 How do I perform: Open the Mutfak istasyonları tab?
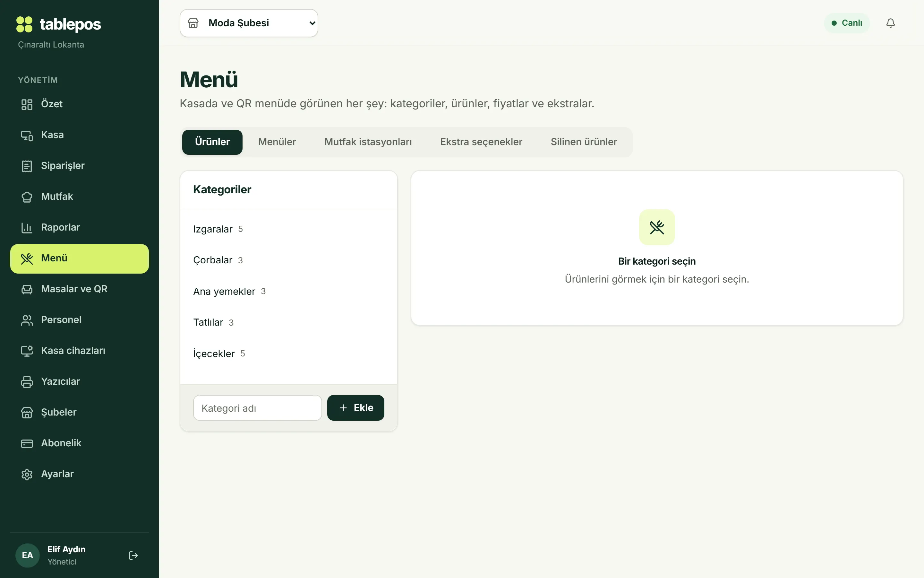click(368, 142)
